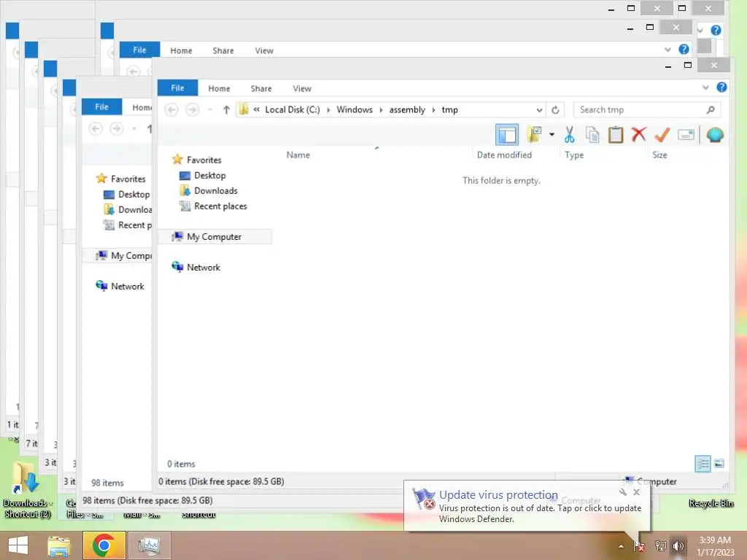Click Update virus protection notification title

click(498, 495)
